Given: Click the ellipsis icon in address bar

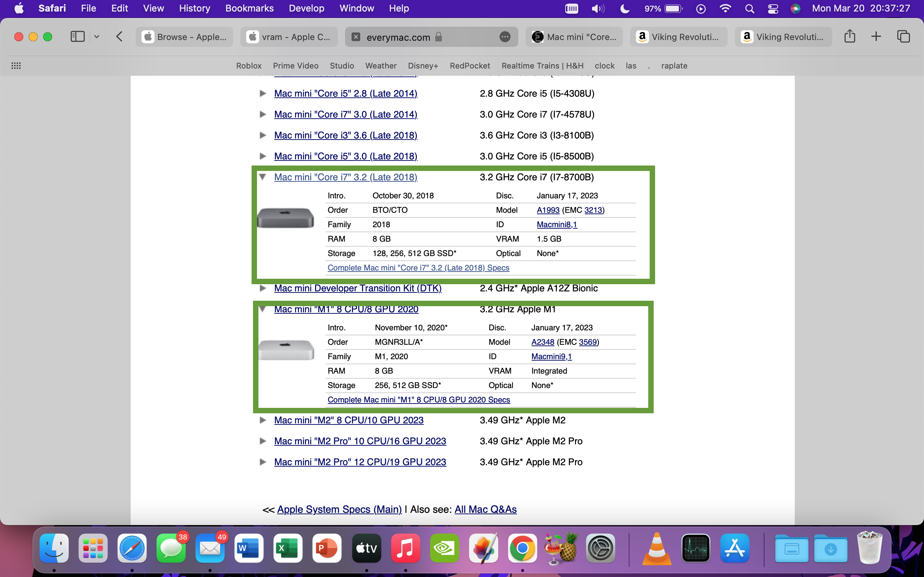Looking at the screenshot, I should [505, 37].
